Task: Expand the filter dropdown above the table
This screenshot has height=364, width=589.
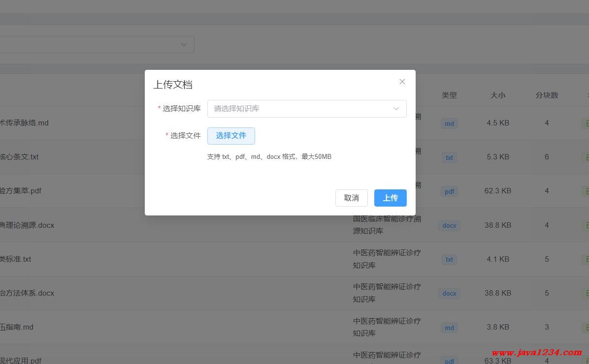Action: tap(184, 44)
